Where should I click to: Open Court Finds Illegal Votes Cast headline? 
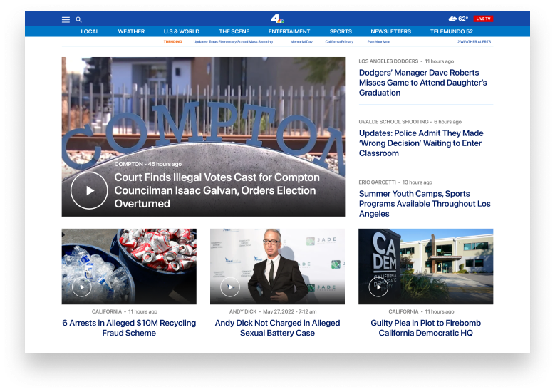tap(217, 190)
